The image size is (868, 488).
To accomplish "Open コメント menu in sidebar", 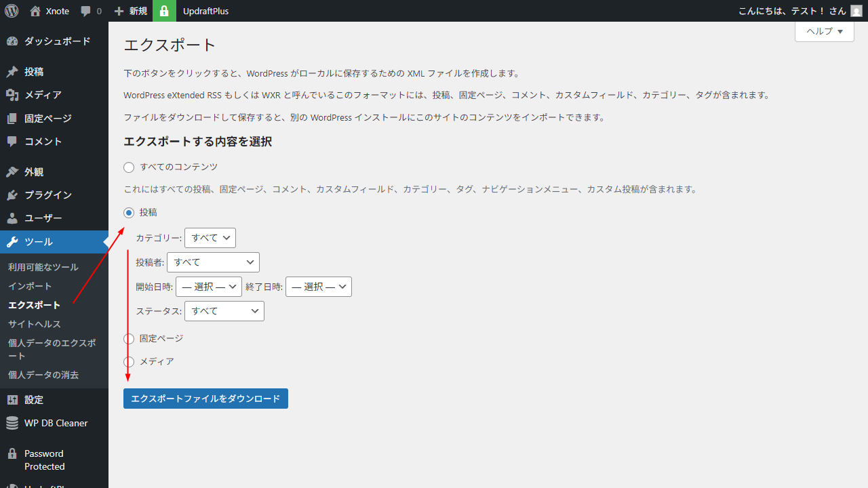I will (x=54, y=141).
